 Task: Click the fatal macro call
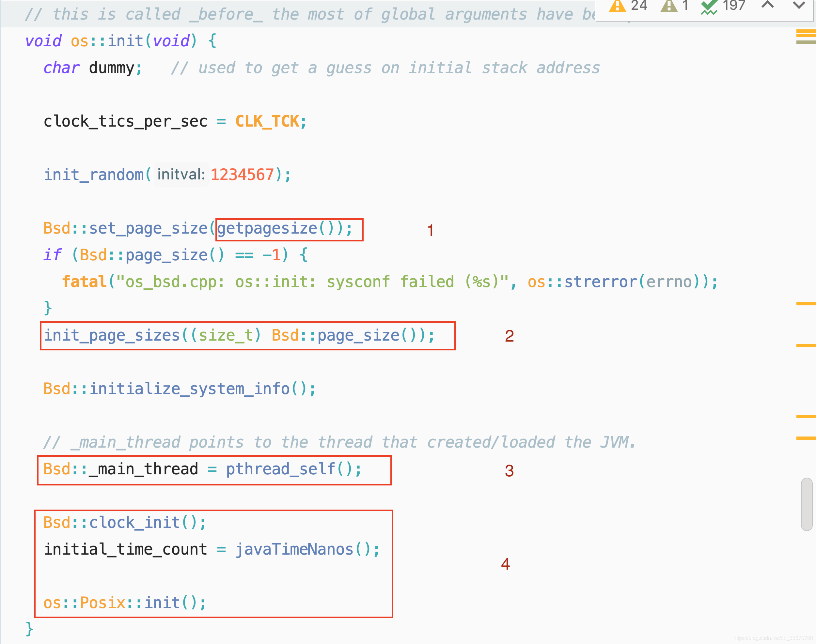84,282
